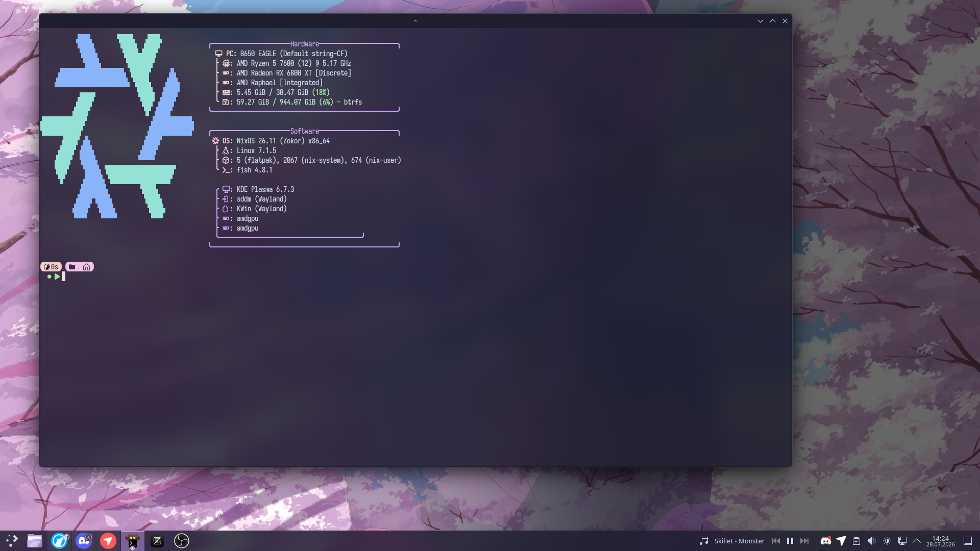Click the 'OS: NixOS 26.11 (Zokor)' line

[271, 141]
